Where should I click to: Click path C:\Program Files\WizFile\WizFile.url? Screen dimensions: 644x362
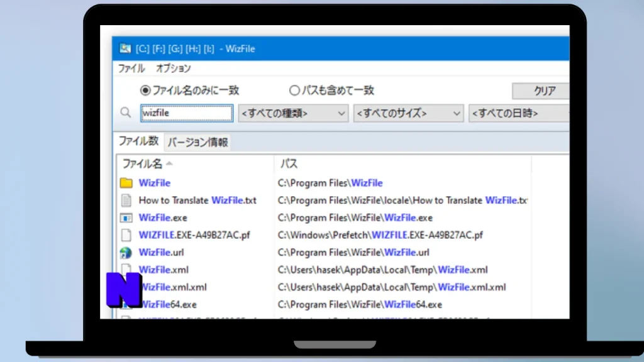tap(353, 253)
